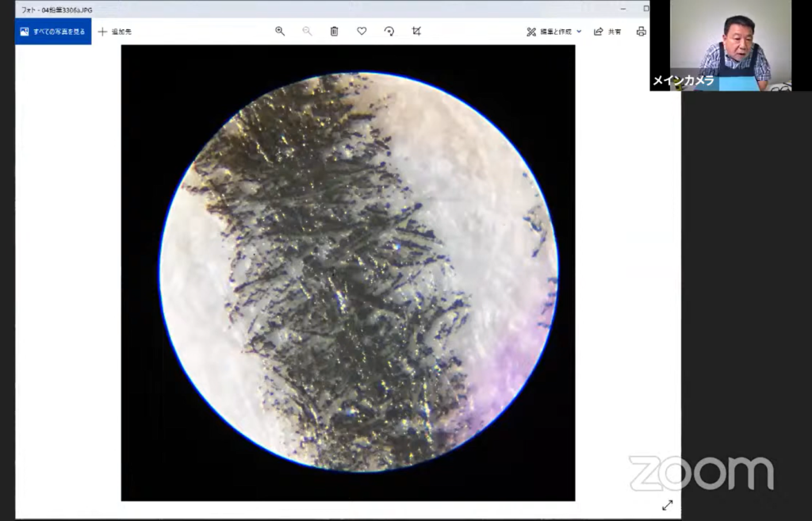Click the printer icon
Image resolution: width=812 pixels, height=521 pixels.
pyautogui.click(x=641, y=32)
